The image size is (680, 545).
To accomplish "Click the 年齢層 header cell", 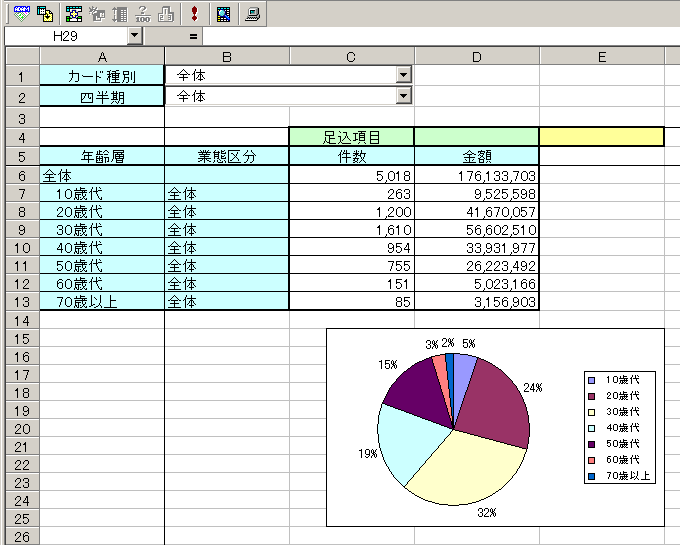I will tap(102, 156).
